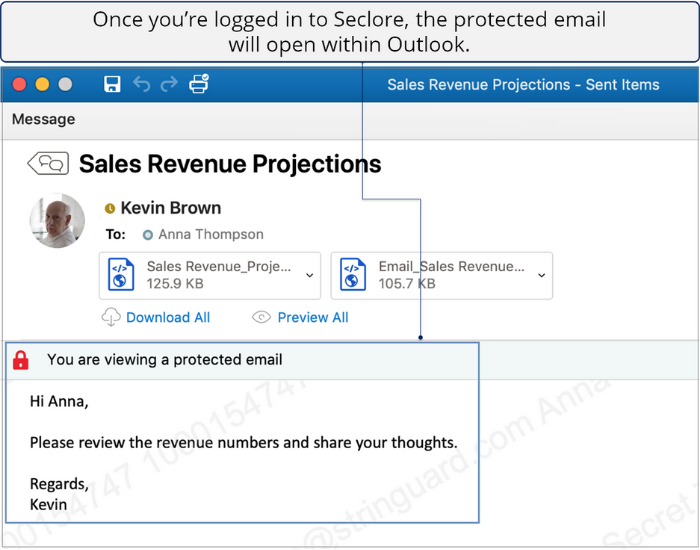Screen dimensions: 700x550
Task: Click the Preview All eye icon
Action: [x=262, y=317]
